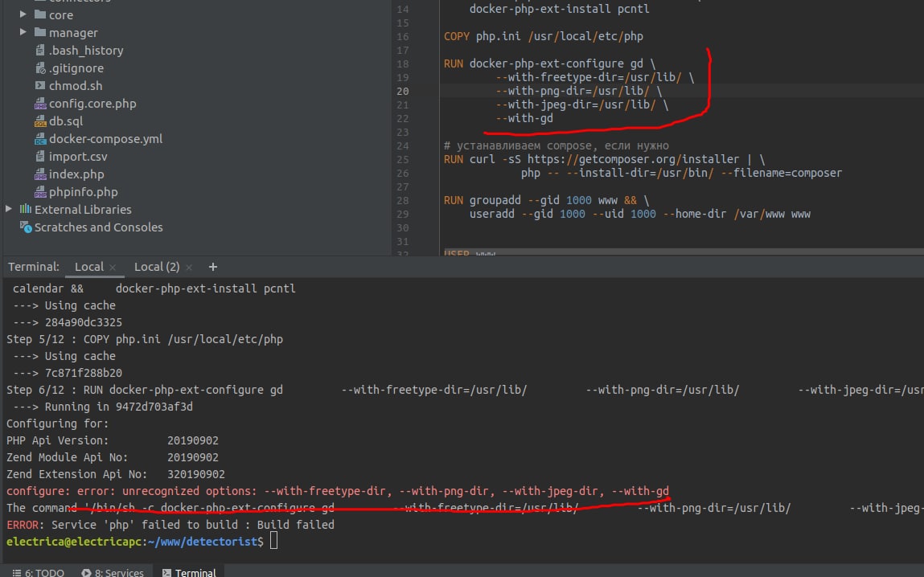This screenshot has width=924, height=577.
Task: Select the External Libraries node
Action: (83, 210)
